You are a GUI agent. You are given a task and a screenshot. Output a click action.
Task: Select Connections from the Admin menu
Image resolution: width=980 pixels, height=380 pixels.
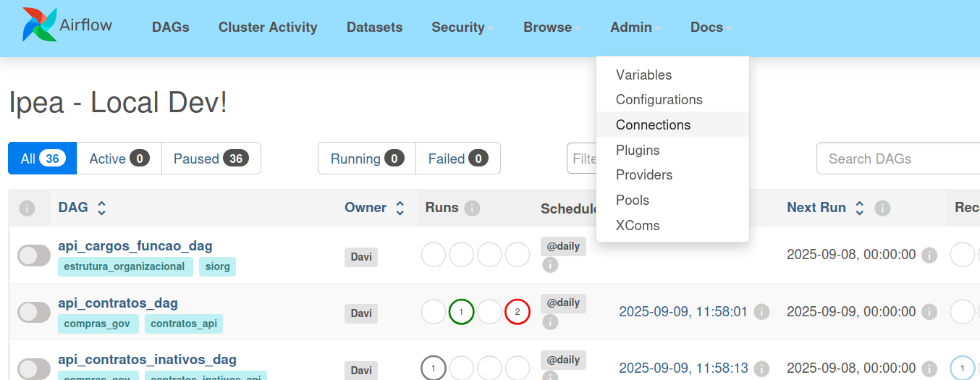coord(653,124)
